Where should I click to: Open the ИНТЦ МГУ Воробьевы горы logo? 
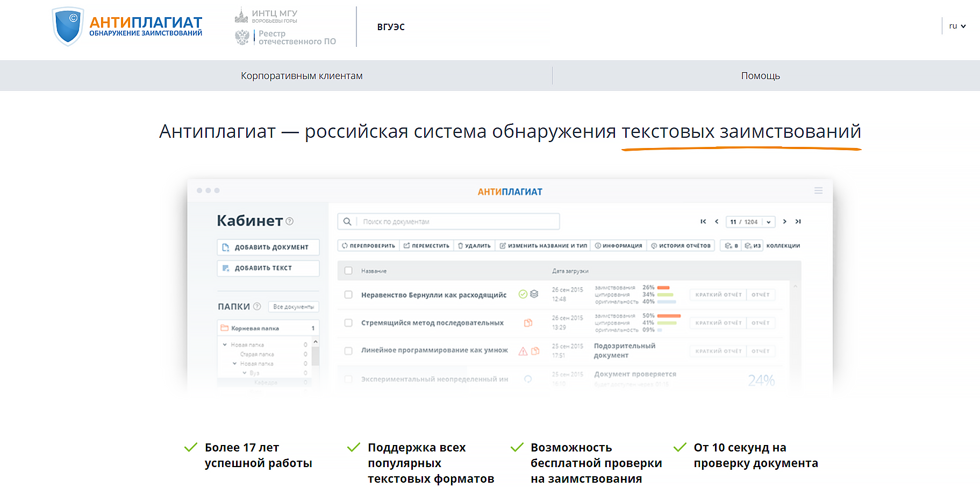pyautogui.click(x=266, y=16)
